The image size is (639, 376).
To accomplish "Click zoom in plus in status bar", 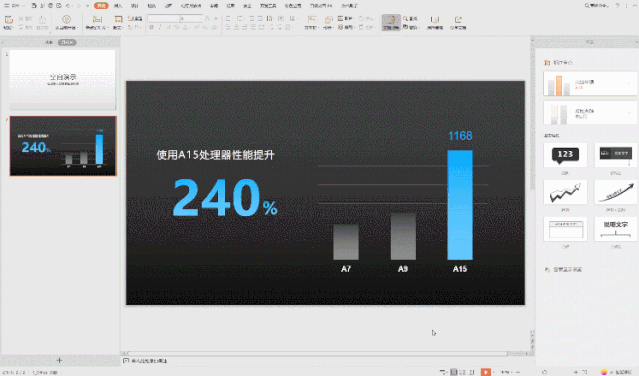I will pos(576,372).
